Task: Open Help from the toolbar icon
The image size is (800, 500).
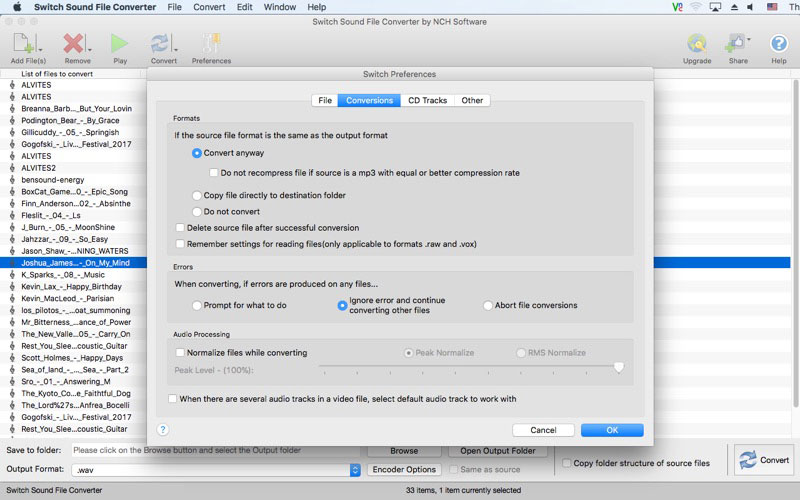Action: tap(779, 44)
